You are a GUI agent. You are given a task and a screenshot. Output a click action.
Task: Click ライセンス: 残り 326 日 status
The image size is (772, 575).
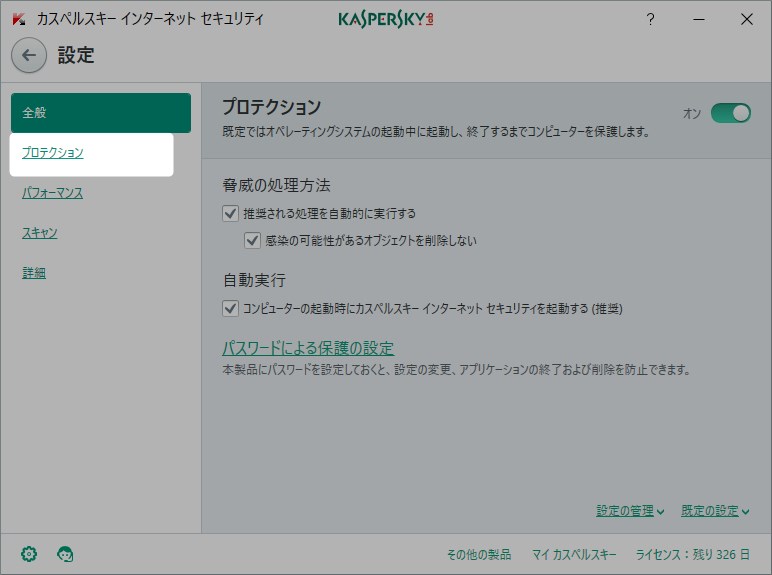tap(693, 554)
